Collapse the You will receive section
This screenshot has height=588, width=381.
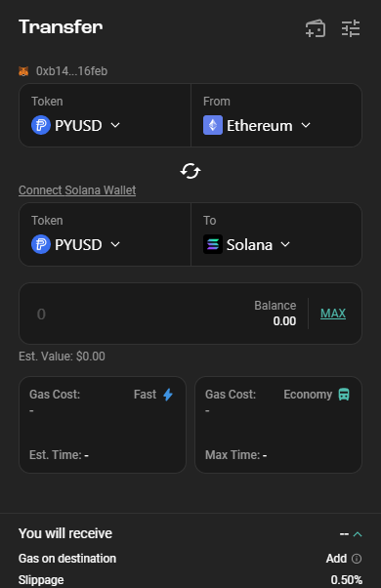358,534
